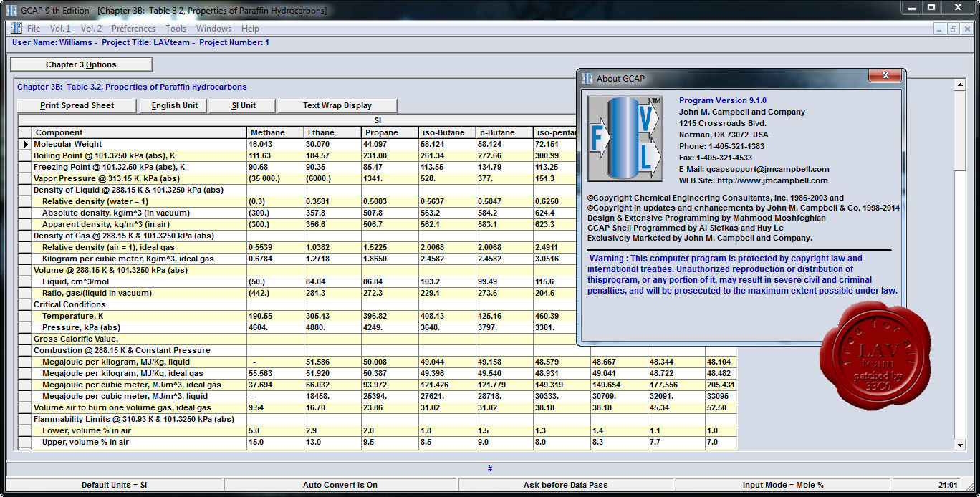Screen dimensions: 980x497
Task: Click the vertical scrollbar thumb
Action: 961,131
